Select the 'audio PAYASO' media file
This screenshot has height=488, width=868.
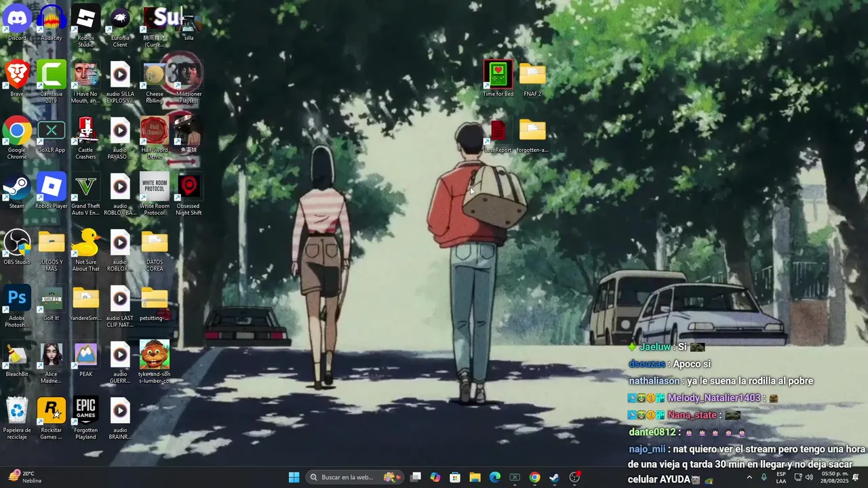tap(120, 139)
